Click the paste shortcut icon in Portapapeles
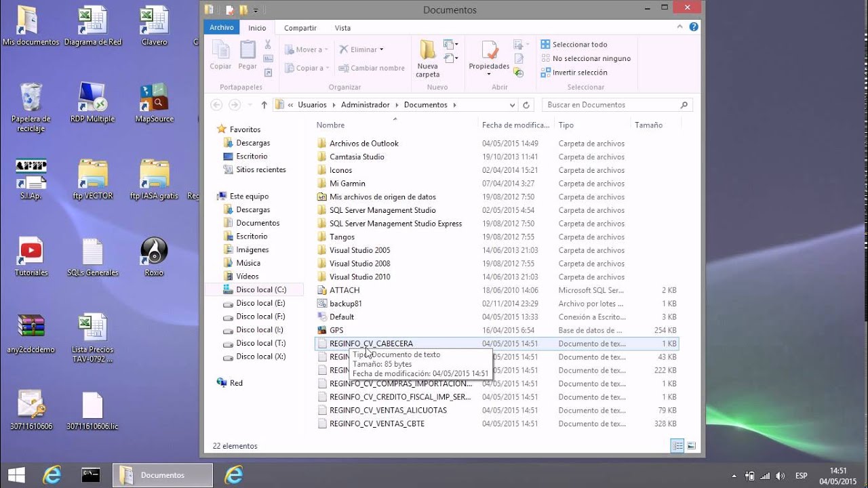 tap(268, 73)
